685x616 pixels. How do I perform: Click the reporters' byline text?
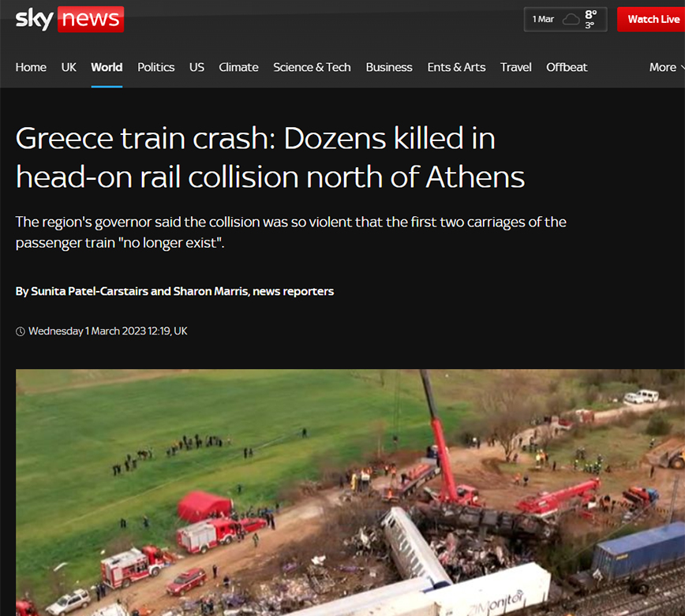coord(174,291)
